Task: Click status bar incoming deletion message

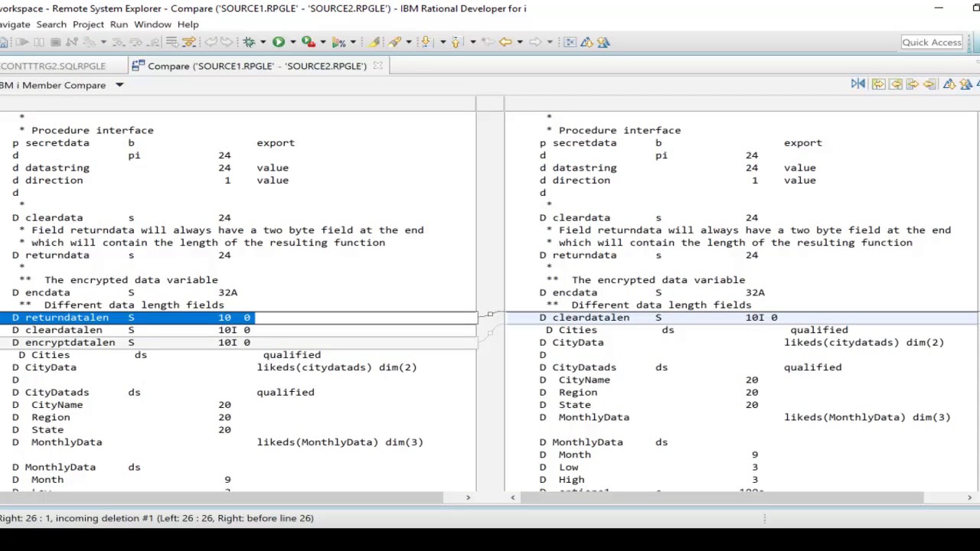Action: 156,518
